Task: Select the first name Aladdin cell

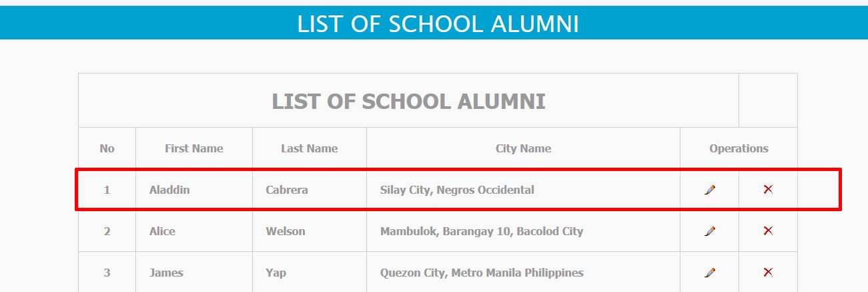Action: (x=169, y=190)
